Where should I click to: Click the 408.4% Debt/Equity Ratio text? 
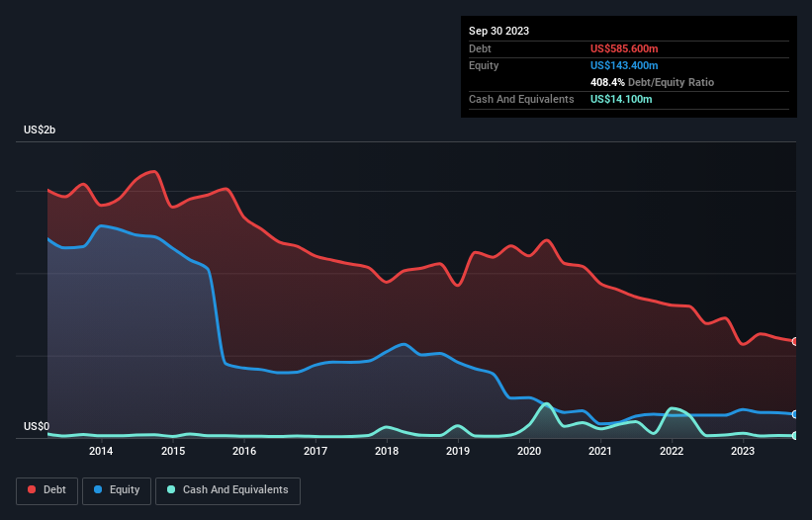[x=652, y=82]
